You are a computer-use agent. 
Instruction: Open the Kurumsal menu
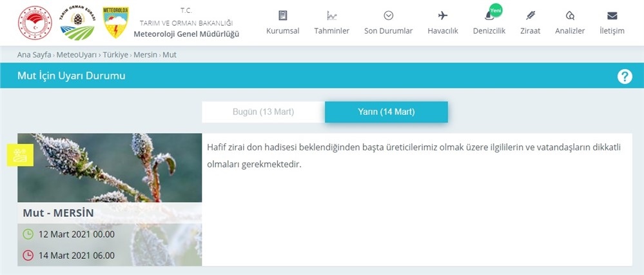click(282, 23)
